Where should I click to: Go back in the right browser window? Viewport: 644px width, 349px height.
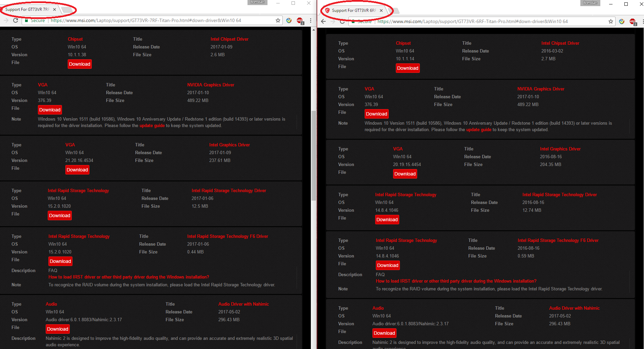click(323, 21)
